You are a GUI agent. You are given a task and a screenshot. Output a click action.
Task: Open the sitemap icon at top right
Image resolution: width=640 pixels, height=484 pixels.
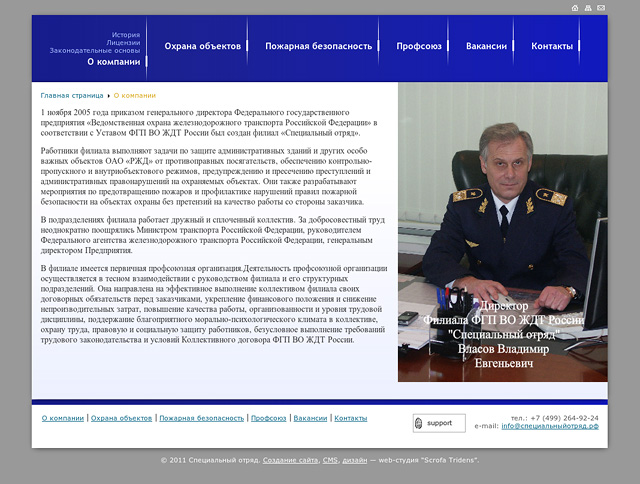(588, 8)
